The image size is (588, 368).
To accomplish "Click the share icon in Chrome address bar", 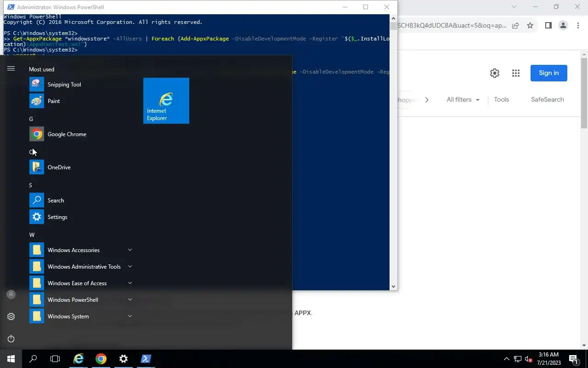I will (515, 25).
